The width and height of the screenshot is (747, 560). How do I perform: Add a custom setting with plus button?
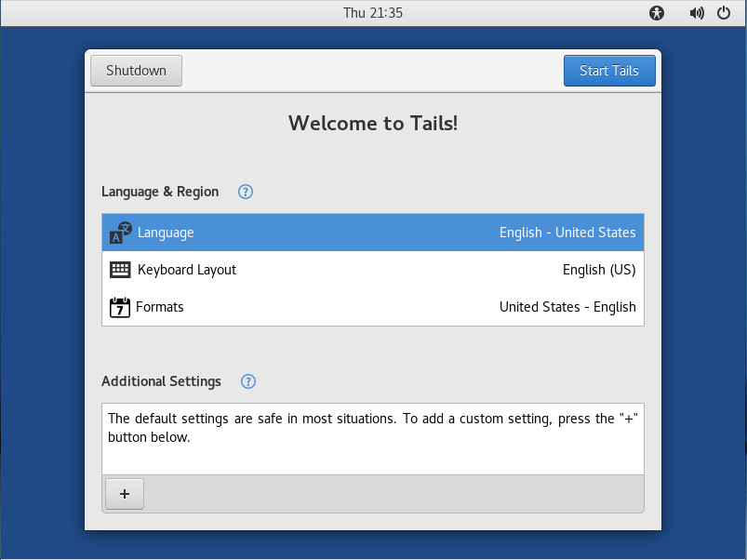pyautogui.click(x=125, y=494)
